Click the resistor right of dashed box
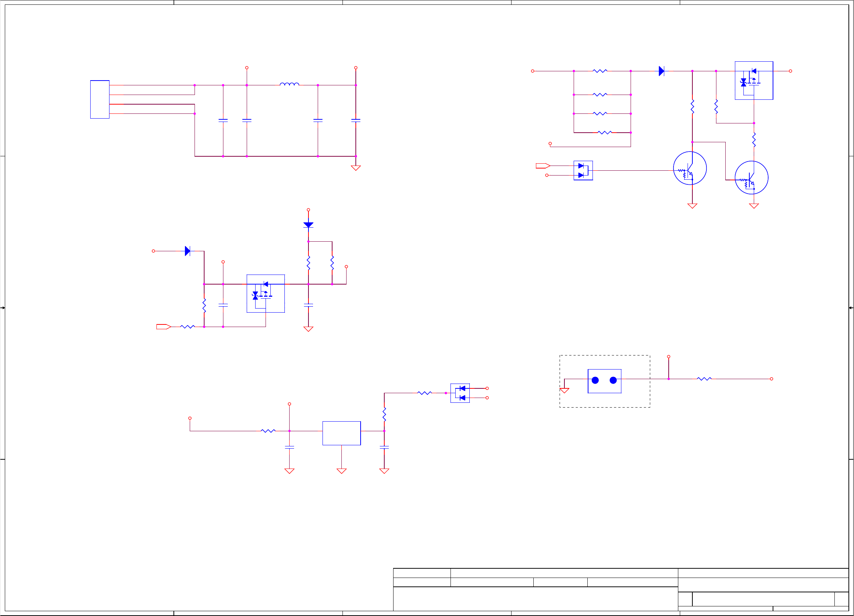This screenshot has height=616, width=854. click(704, 379)
